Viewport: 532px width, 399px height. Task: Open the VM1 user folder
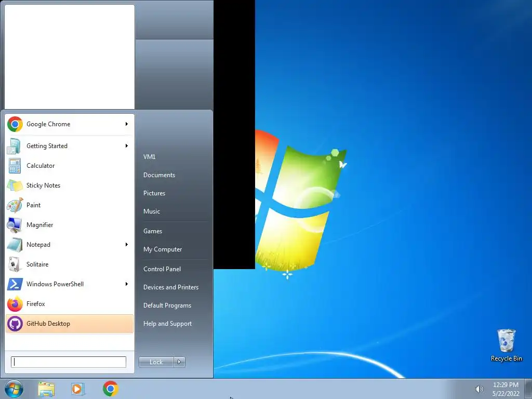tap(149, 157)
